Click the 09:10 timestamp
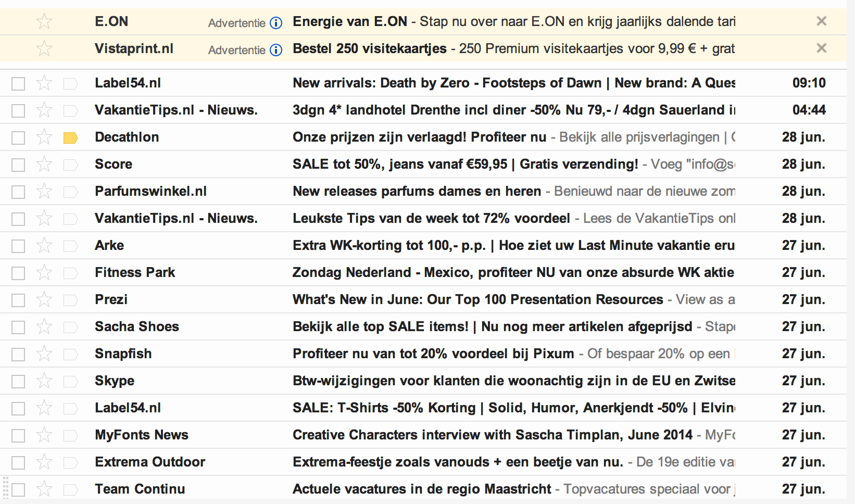This screenshot has height=504, width=855. [x=809, y=83]
